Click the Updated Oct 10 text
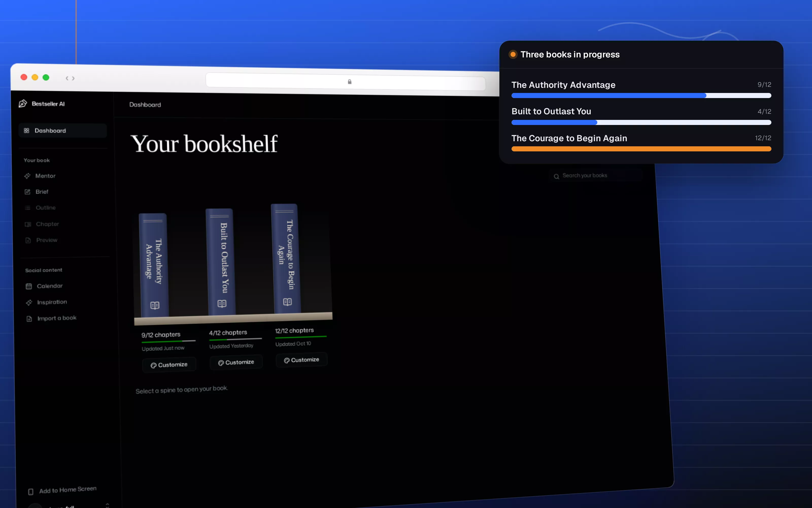Viewport: 812px width, 508px height. 293,344
